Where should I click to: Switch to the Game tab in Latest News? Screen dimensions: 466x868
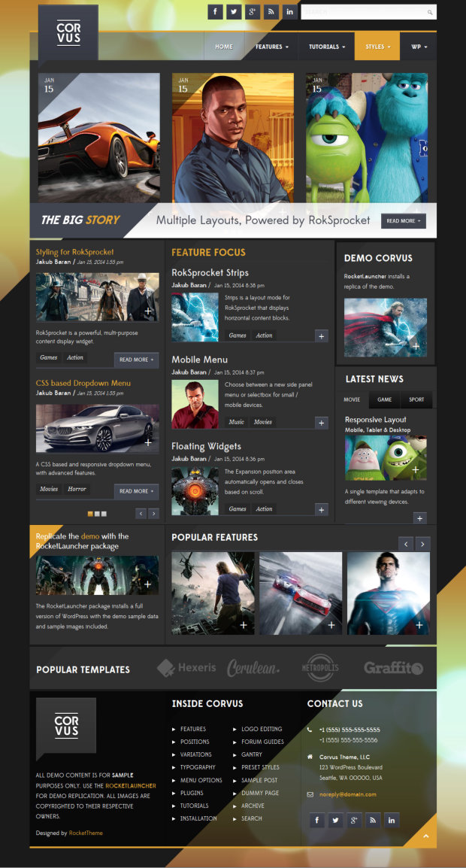(385, 399)
